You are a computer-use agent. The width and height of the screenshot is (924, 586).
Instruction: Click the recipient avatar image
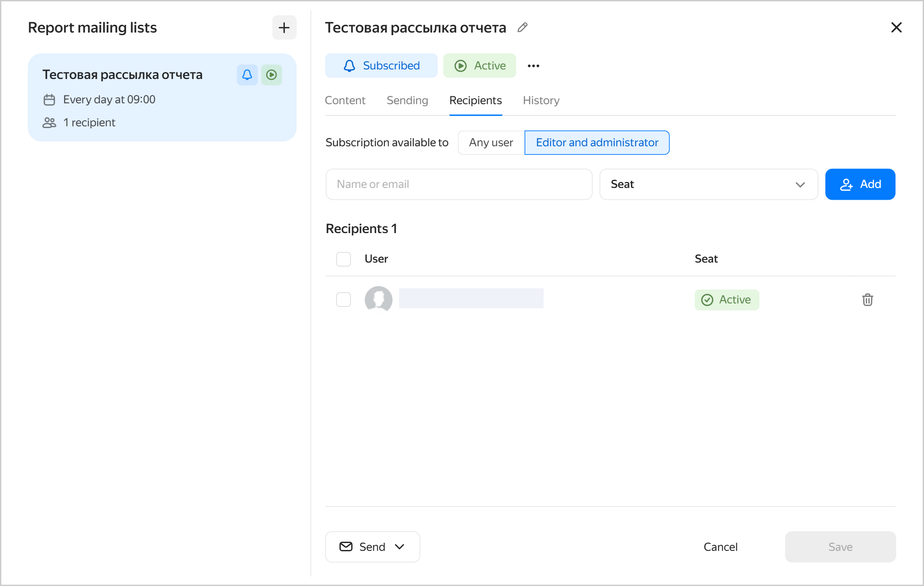(x=379, y=300)
